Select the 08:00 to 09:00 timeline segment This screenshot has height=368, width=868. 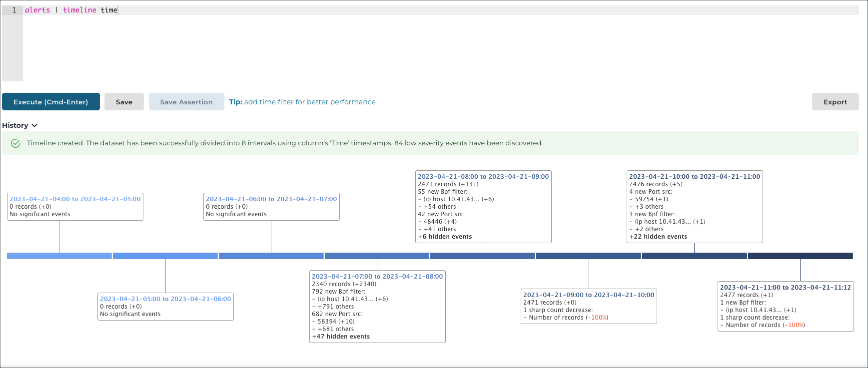click(x=483, y=256)
